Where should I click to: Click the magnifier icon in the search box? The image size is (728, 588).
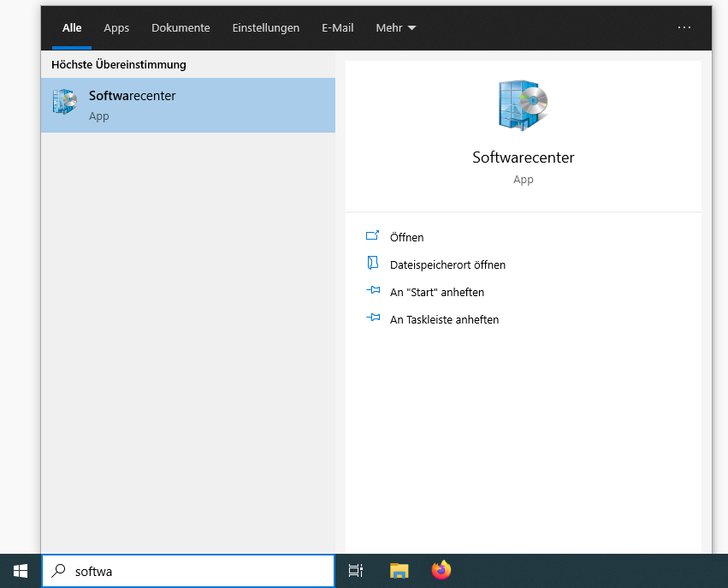[x=58, y=571]
